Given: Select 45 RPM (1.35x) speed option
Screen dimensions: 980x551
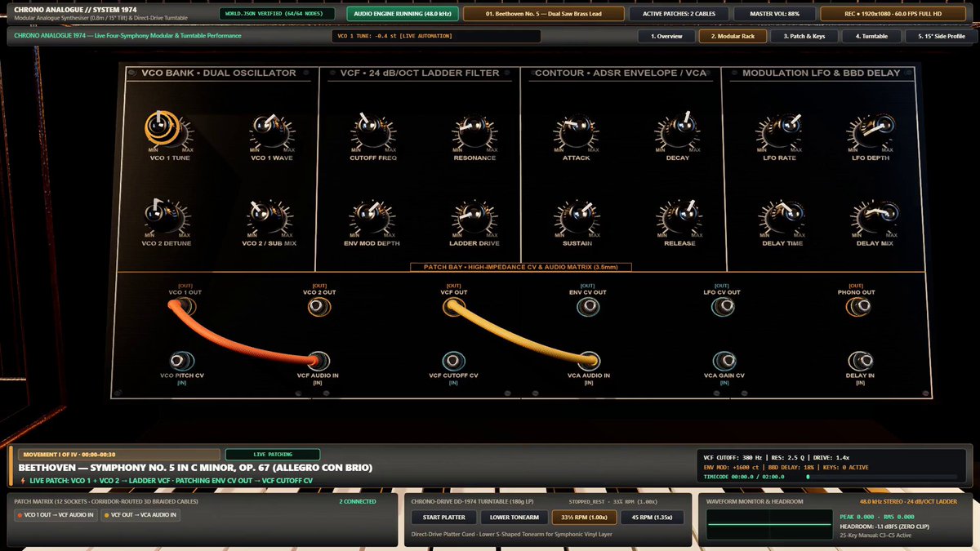Looking at the screenshot, I should click(653, 517).
